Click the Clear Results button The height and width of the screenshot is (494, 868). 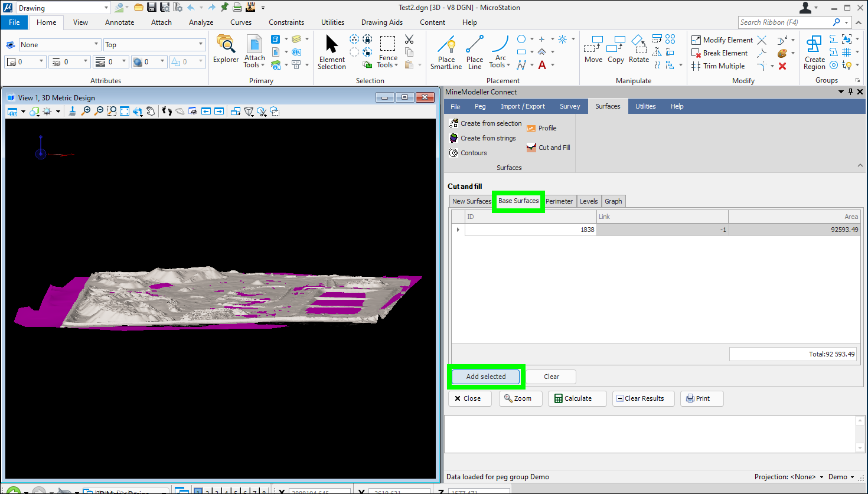[x=640, y=398]
